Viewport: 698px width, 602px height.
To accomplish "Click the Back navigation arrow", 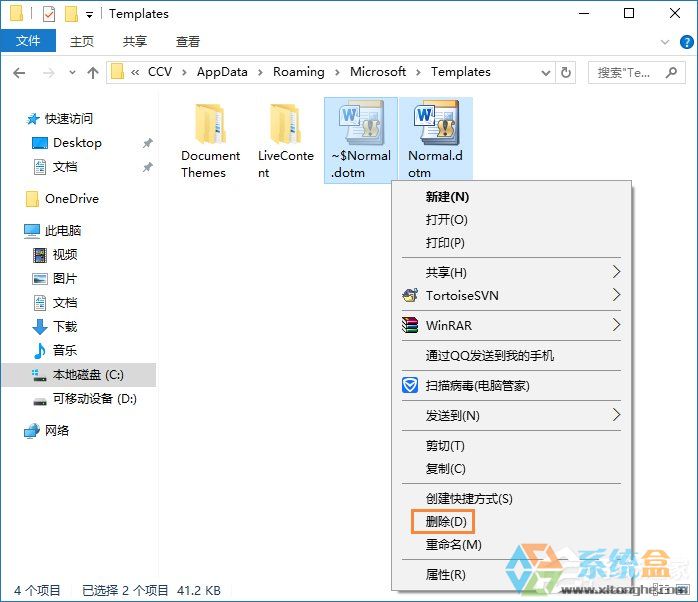I will coord(19,73).
